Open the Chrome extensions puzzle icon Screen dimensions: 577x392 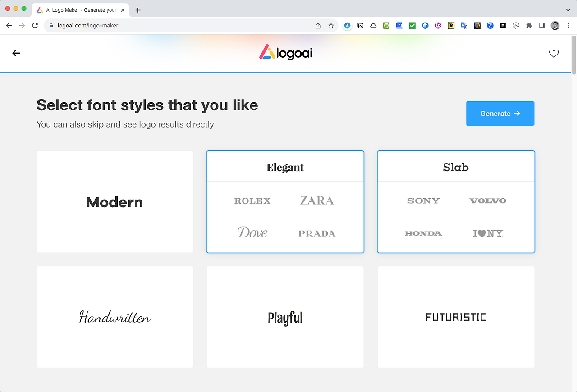coord(529,26)
